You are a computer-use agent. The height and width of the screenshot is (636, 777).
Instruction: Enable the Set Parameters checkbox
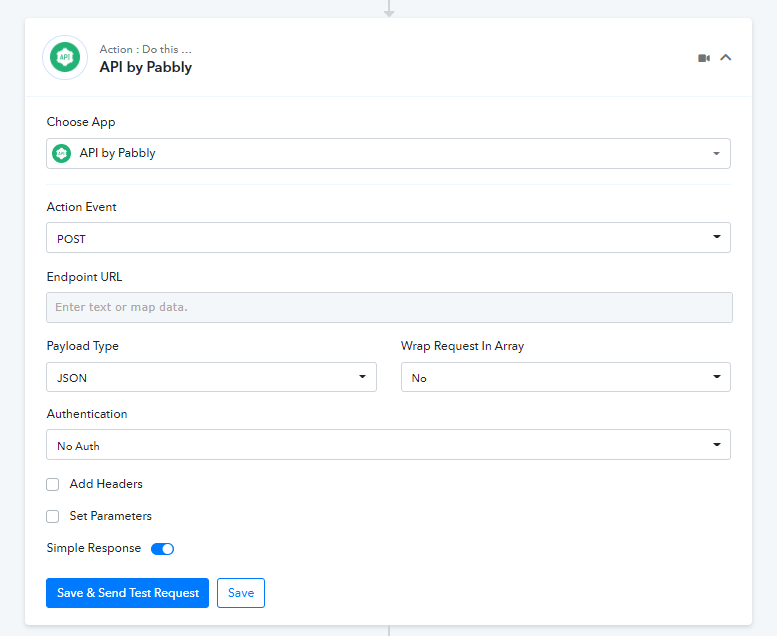pos(53,517)
